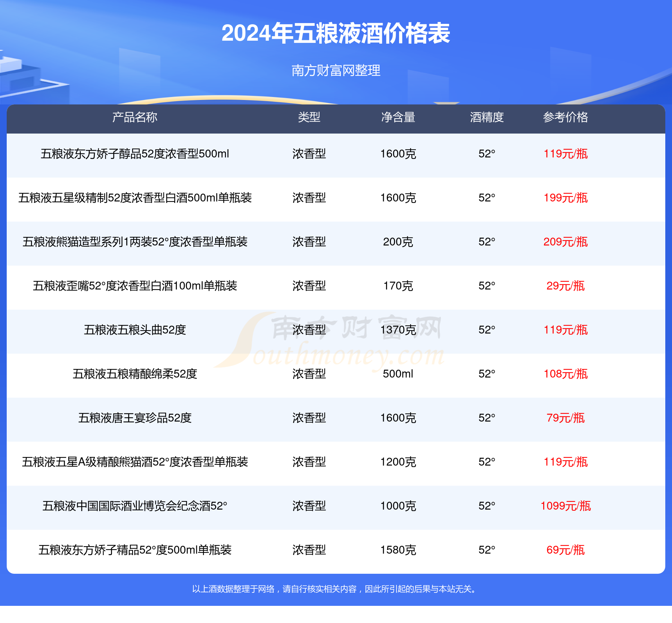The image size is (672, 623).
Task: Click product 五粮液熊猫造型系列1两装52°度浓香型单瓶装
Action: coord(135,242)
